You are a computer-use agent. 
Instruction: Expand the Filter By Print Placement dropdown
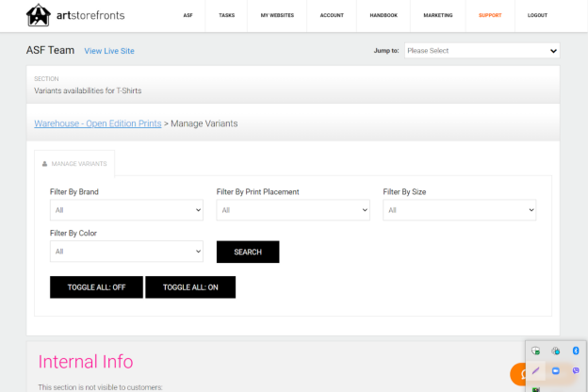tap(293, 210)
